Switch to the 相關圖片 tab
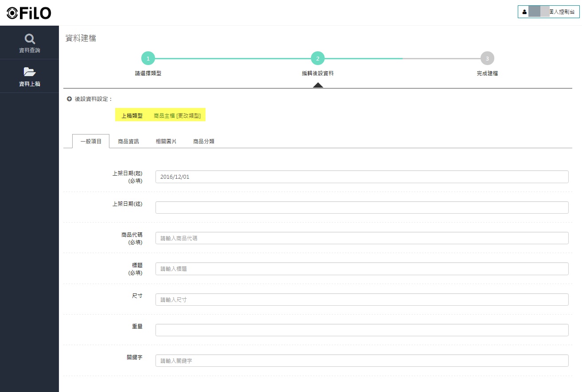This screenshot has width=582, height=392. [166, 142]
